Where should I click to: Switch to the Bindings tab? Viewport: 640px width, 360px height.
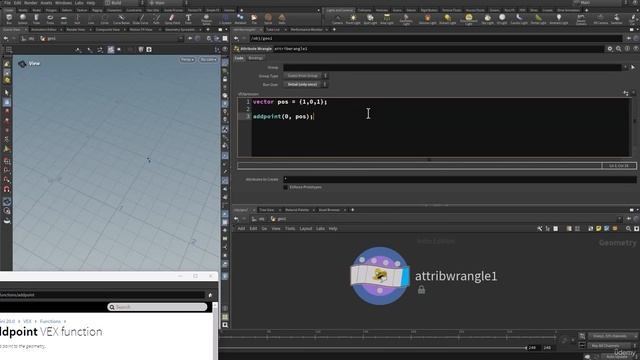(x=256, y=58)
